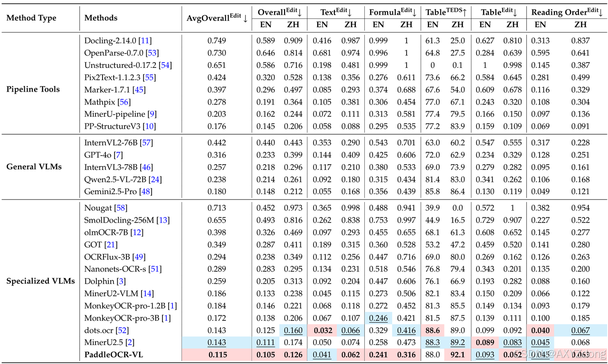This screenshot has height=364, width=608.
Task: Select the bold 0.089 Table Edit EN value for MinerU2.5
Action: point(484,343)
